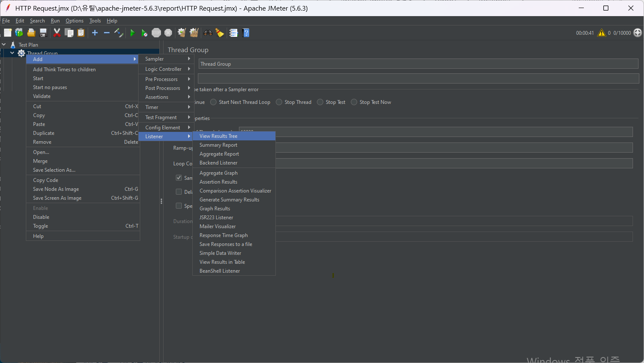Click the Shutdown gray X icon
The image size is (644, 363).
tap(168, 33)
